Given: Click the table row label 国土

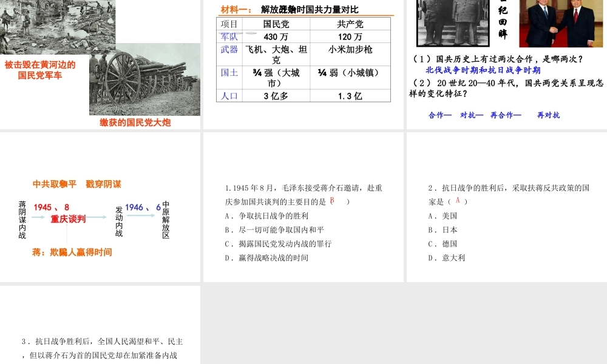Looking at the screenshot, I should [x=229, y=73].
